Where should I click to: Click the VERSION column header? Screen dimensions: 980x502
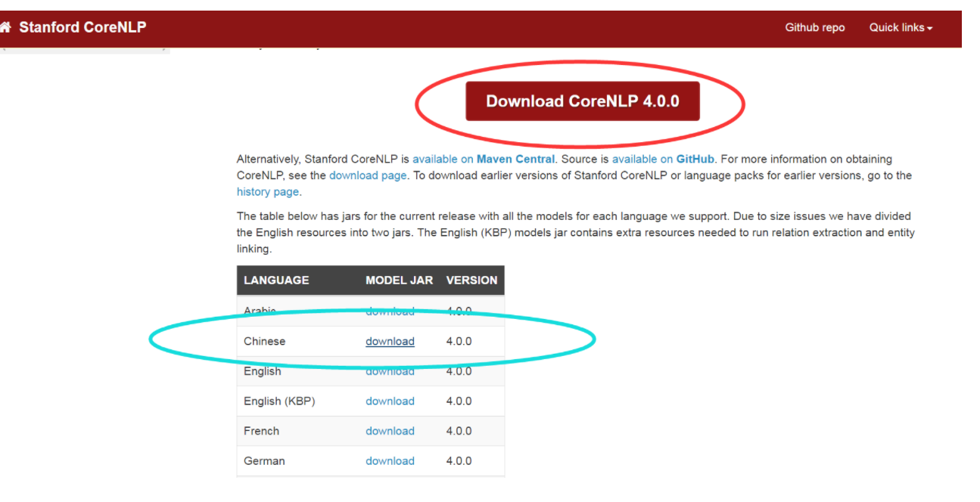472,280
